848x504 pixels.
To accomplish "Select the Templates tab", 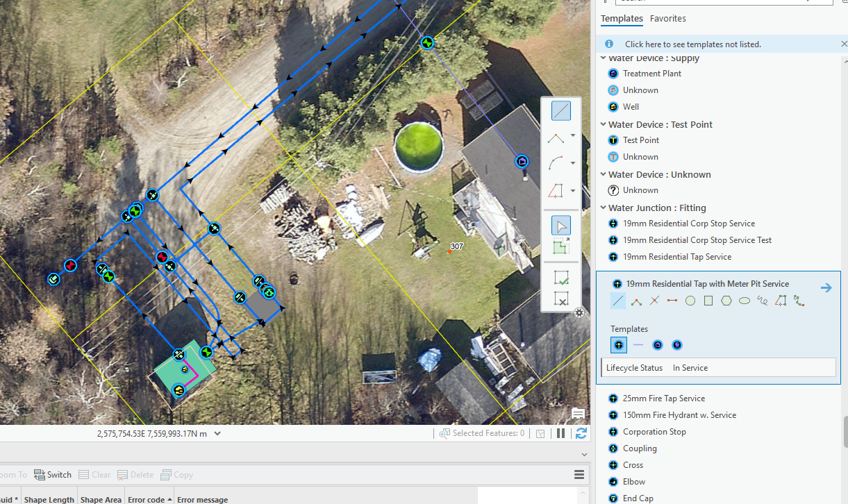I will [622, 19].
